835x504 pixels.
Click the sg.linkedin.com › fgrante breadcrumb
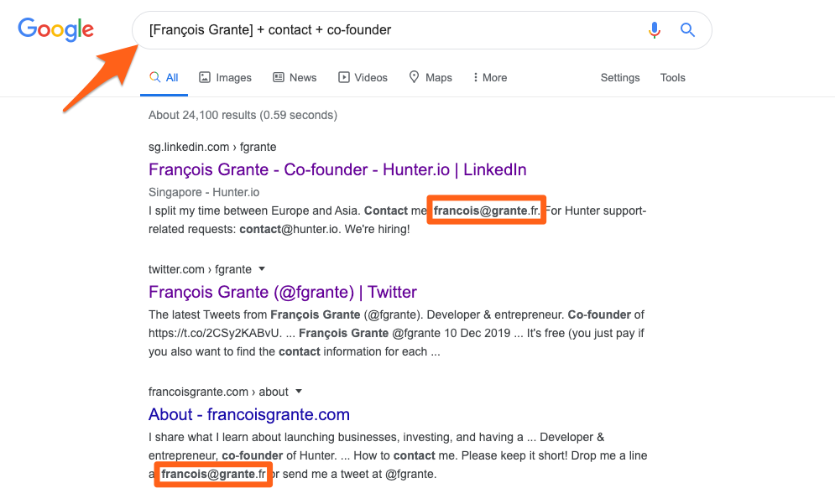coord(212,147)
